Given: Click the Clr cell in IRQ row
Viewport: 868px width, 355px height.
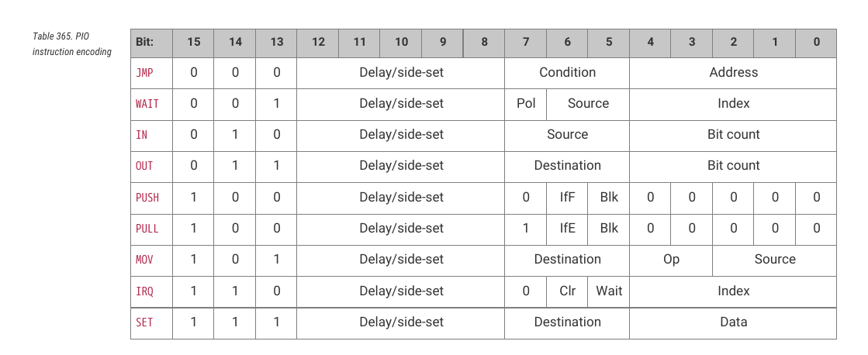Looking at the screenshot, I should pyautogui.click(x=567, y=291).
